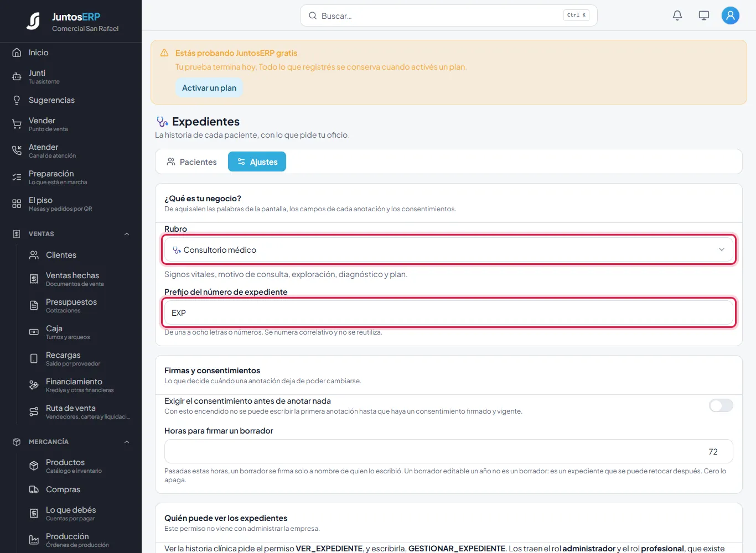The height and width of the screenshot is (553, 756).
Task: Focus the Buscar search field
Action: coord(449,15)
